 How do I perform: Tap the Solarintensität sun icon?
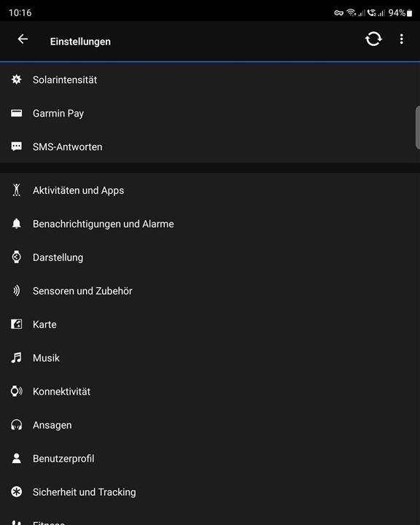[x=17, y=79]
